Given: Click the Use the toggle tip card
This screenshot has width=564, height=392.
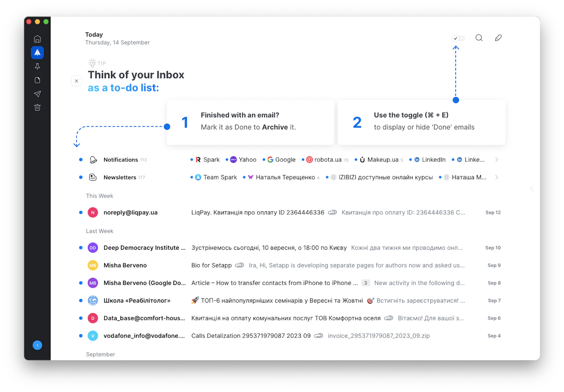Looking at the screenshot, I should (422, 122).
